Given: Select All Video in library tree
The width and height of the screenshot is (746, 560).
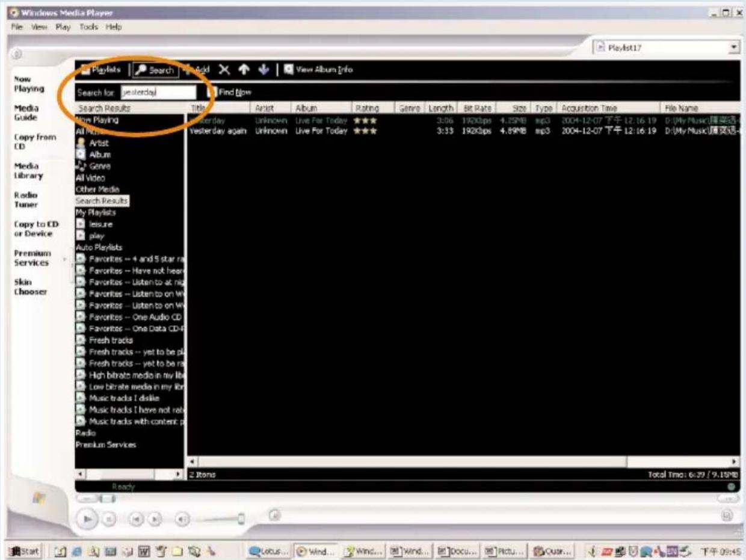Looking at the screenshot, I should tap(90, 178).
